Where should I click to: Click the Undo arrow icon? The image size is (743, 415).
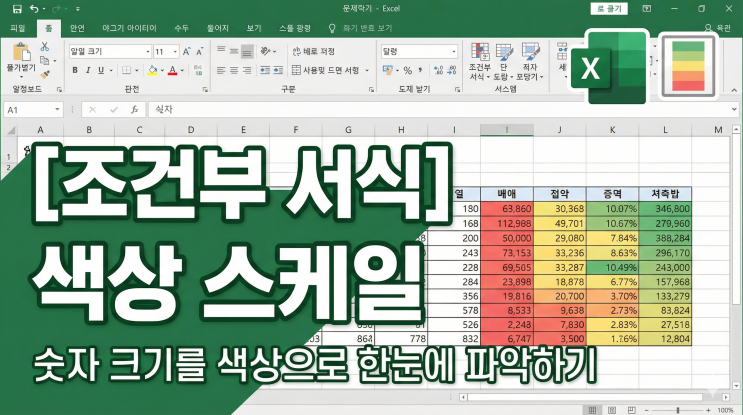[x=35, y=9]
